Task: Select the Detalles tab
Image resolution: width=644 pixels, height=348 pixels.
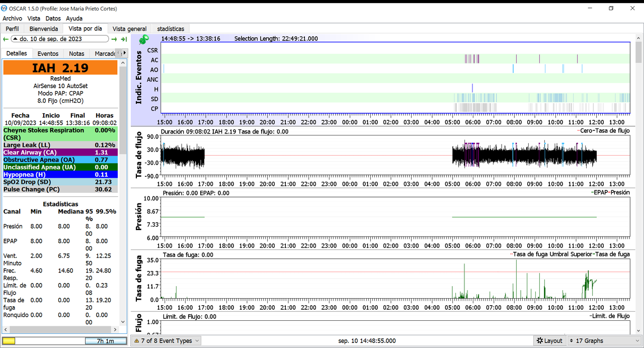Action: [x=17, y=53]
